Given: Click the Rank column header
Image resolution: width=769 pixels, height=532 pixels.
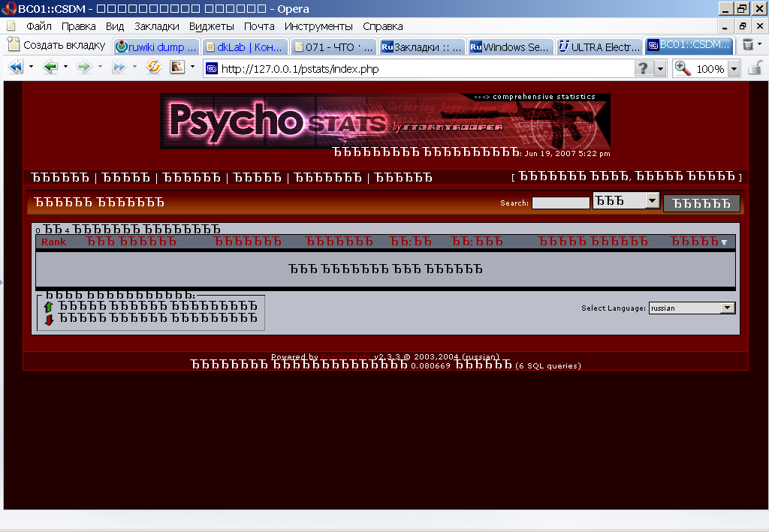Looking at the screenshot, I should click(x=53, y=242).
